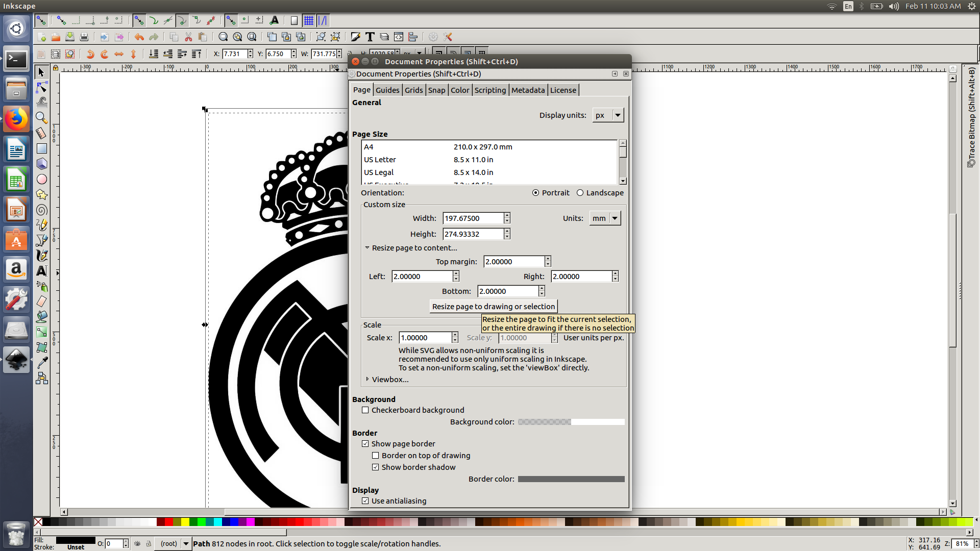Open Firefox from the dock
Screen dimensions: 980x551
(16, 119)
